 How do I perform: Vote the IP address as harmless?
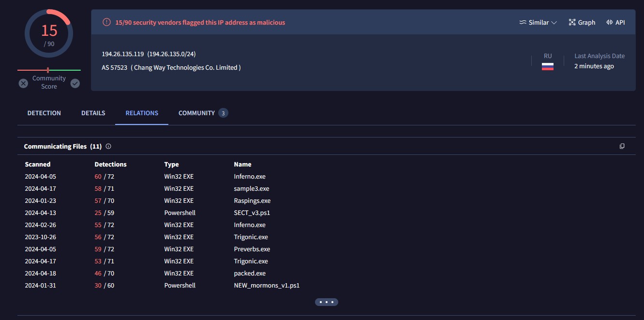click(75, 83)
